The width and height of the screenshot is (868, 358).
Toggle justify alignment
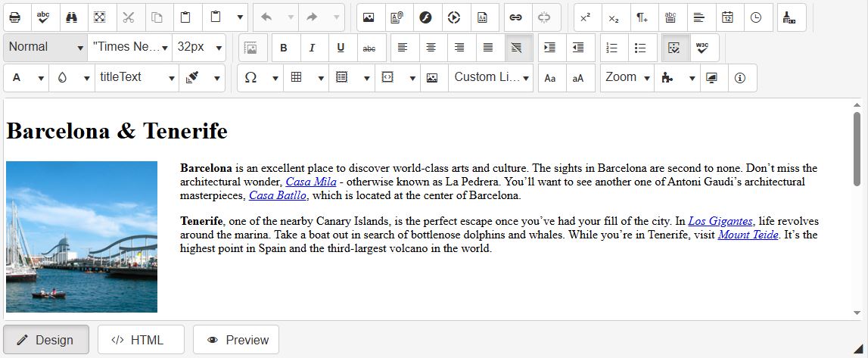(x=487, y=48)
